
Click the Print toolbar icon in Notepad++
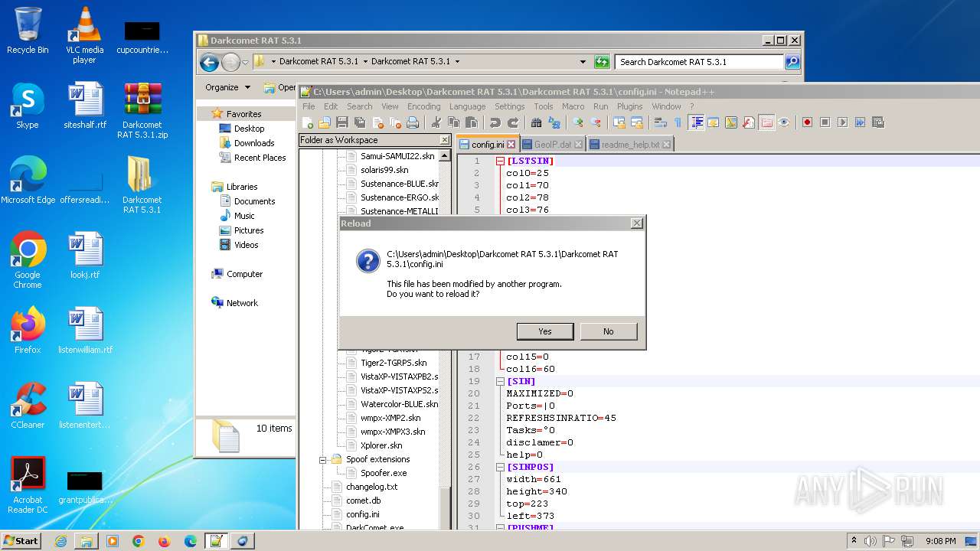click(413, 122)
